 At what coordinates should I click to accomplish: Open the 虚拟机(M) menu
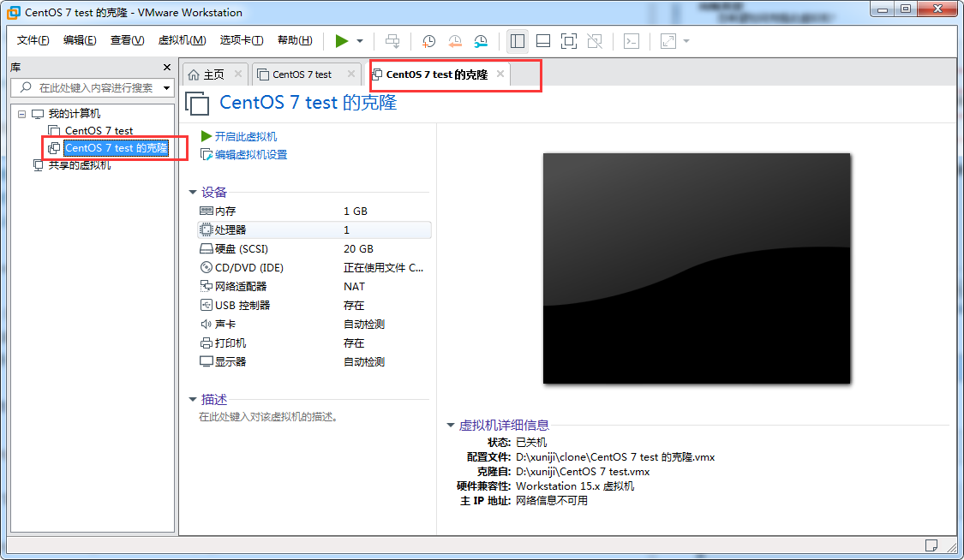(182, 40)
